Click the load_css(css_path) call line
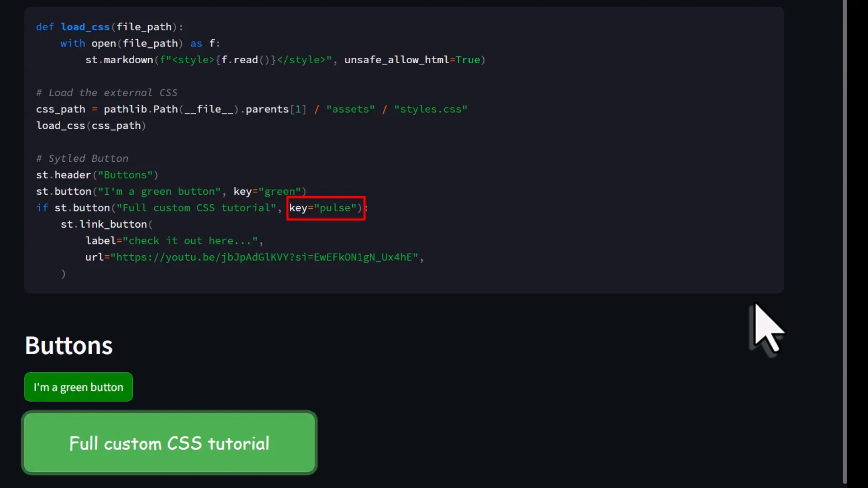The height and width of the screenshot is (488, 868). coord(91,126)
